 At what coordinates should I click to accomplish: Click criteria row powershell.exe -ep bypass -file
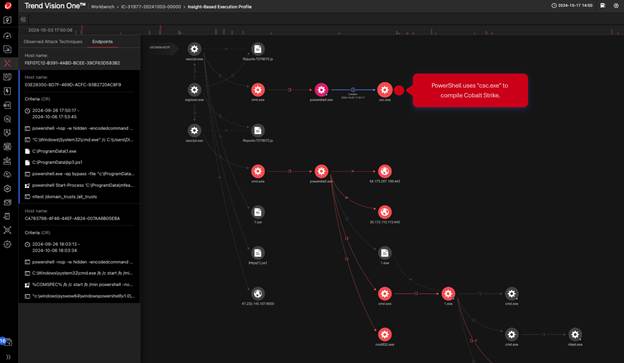(x=80, y=174)
